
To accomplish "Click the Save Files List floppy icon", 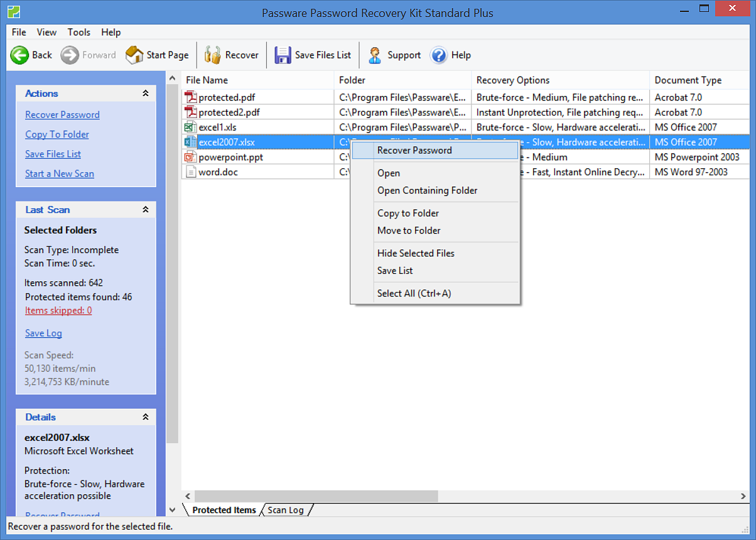I will pos(283,55).
